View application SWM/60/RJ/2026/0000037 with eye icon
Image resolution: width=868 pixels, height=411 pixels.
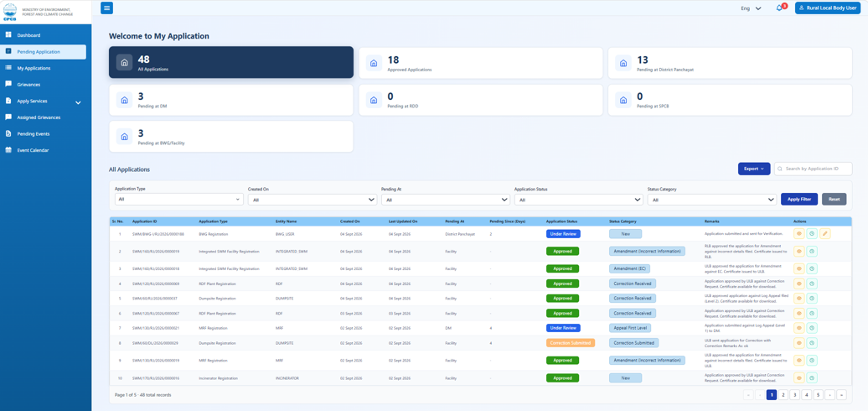[x=798, y=299]
